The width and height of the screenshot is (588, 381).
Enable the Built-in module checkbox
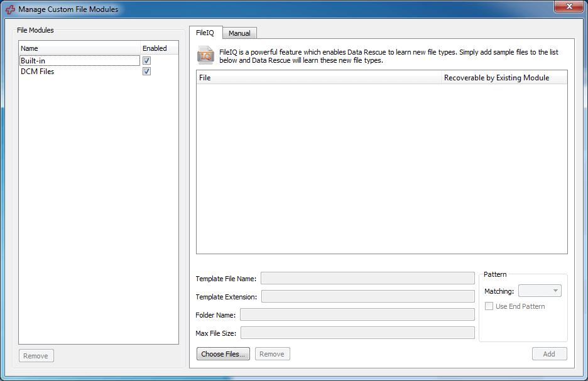146,60
